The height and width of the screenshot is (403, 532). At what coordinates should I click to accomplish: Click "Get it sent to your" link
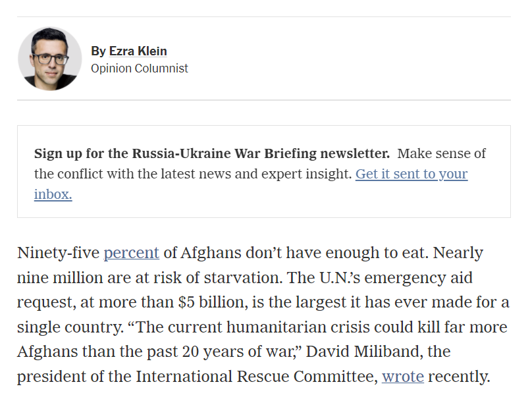pyautogui.click(x=412, y=175)
